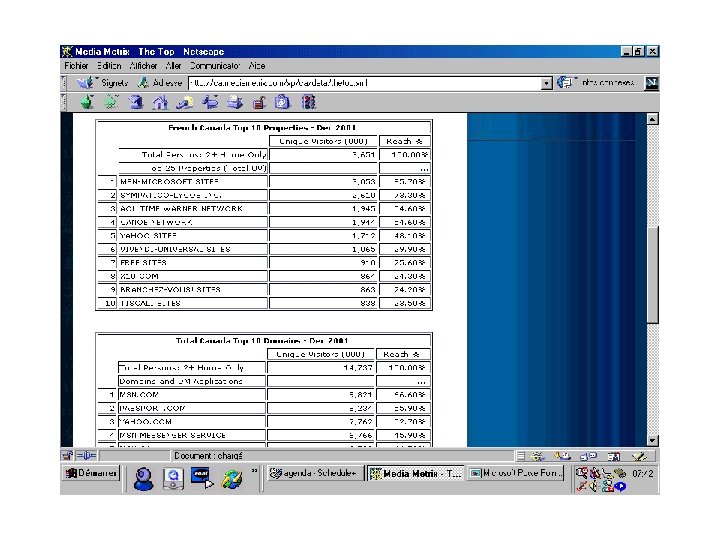Image resolution: width=720 pixels, height=540 pixels.
Task: Click the speaker volume tray icon
Action: [x=594, y=486]
